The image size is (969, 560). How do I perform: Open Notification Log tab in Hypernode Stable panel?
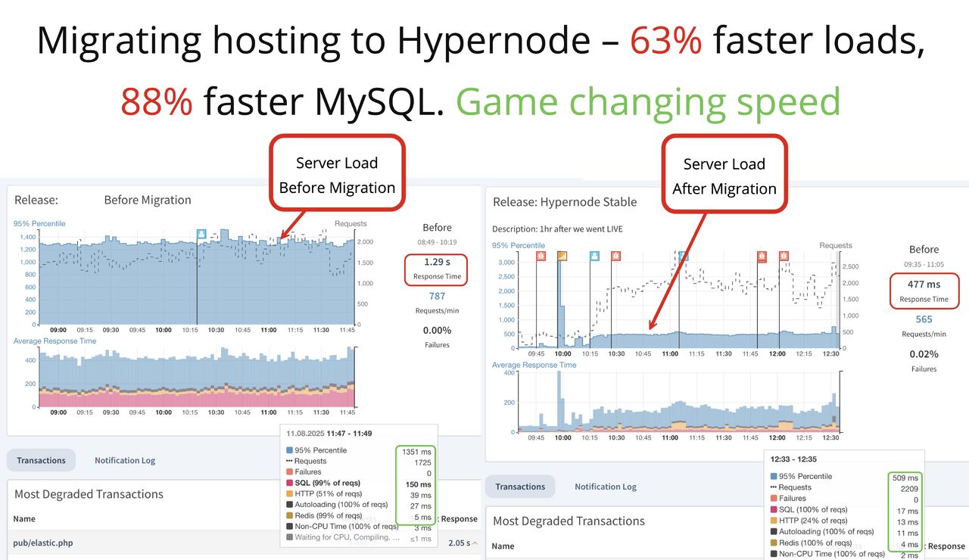coord(606,487)
